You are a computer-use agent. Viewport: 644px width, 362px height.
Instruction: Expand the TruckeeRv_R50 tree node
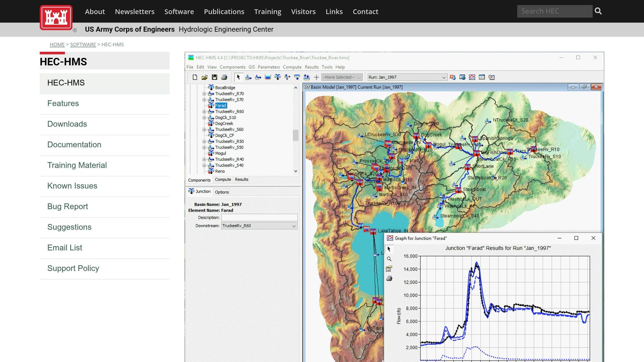[204, 141]
